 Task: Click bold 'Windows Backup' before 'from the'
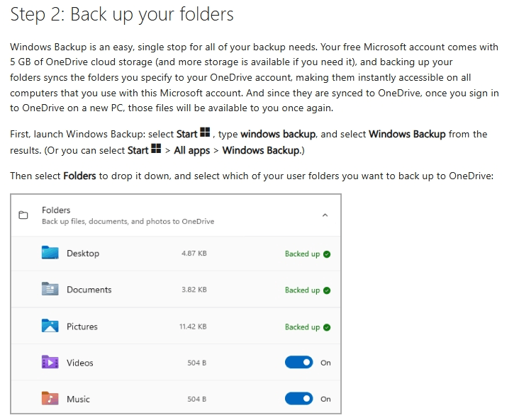click(x=407, y=134)
